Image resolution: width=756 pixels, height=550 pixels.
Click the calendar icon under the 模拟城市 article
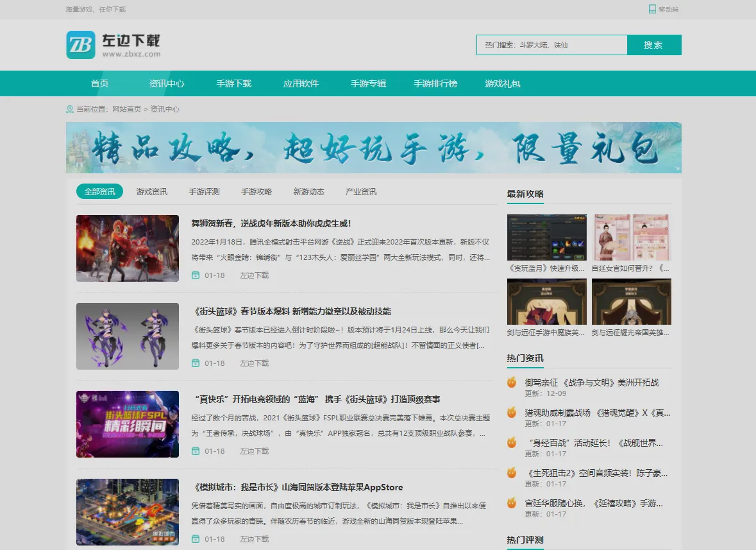[x=196, y=539]
